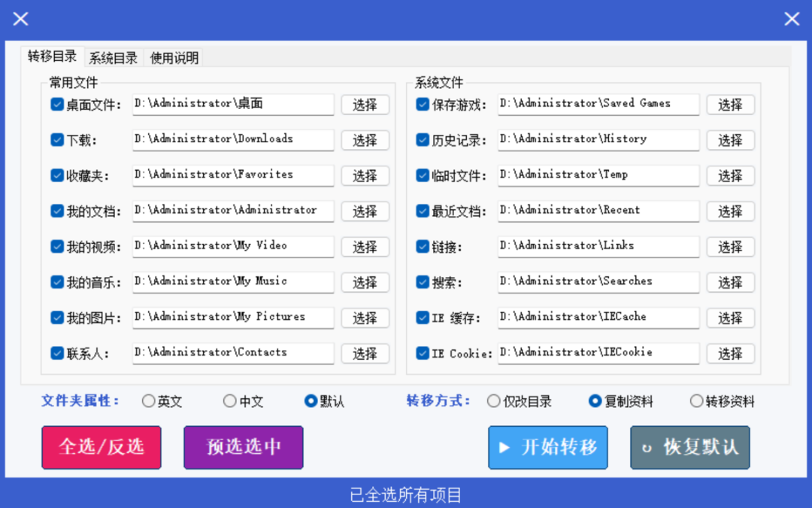This screenshot has height=508, width=812.
Task: Uncheck the 桌面文件 checkbox
Action: coord(57,104)
